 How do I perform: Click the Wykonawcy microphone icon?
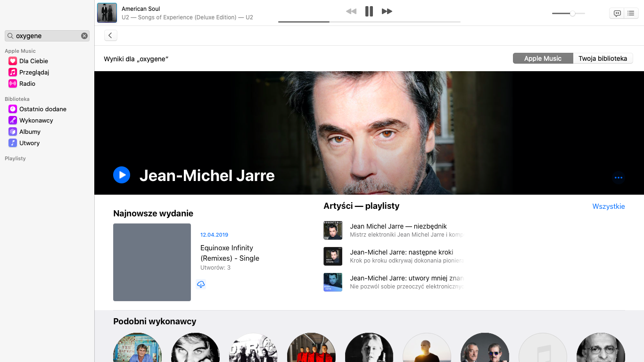[x=13, y=120]
